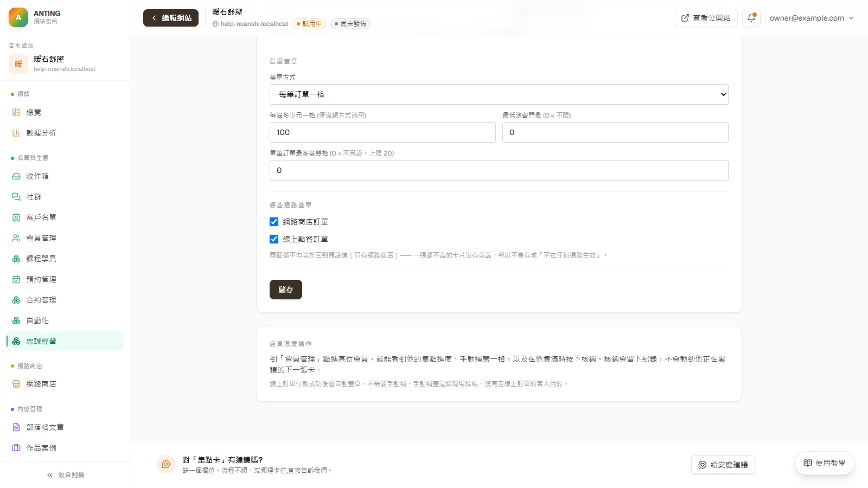
Task: Open the 部落格文章 document icon
Action: [16, 427]
